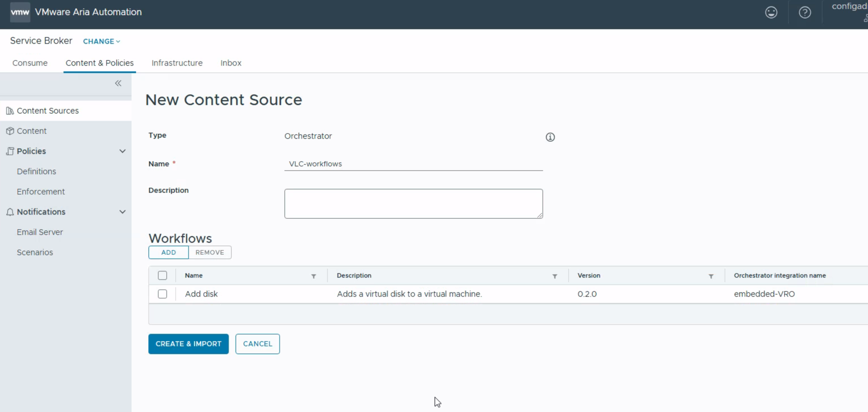Viewport: 868px width, 412px height.
Task: Click the Content Sources sidebar icon
Action: pos(10,111)
